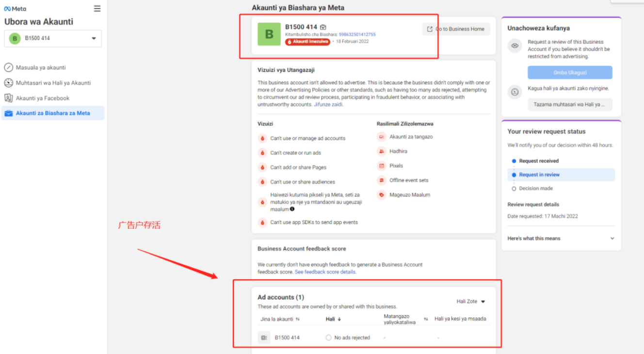Viewport: 644px width, 354px height.
Task: Click the green B business avatar
Action: pos(269,34)
